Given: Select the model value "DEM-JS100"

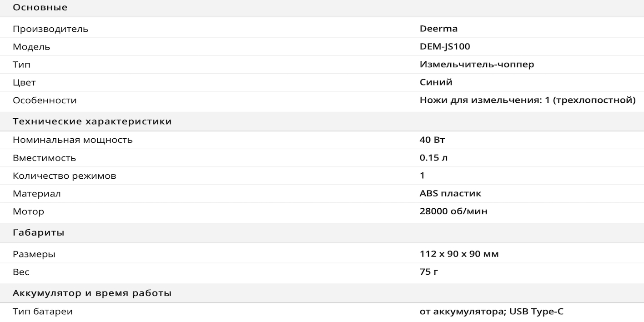Looking at the screenshot, I should [444, 46].
